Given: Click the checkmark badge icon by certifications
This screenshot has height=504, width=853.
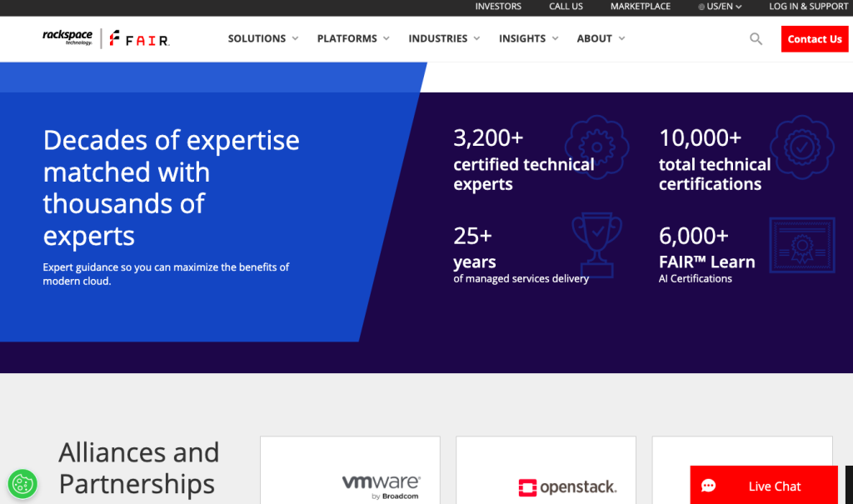Looking at the screenshot, I should coord(802,147).
